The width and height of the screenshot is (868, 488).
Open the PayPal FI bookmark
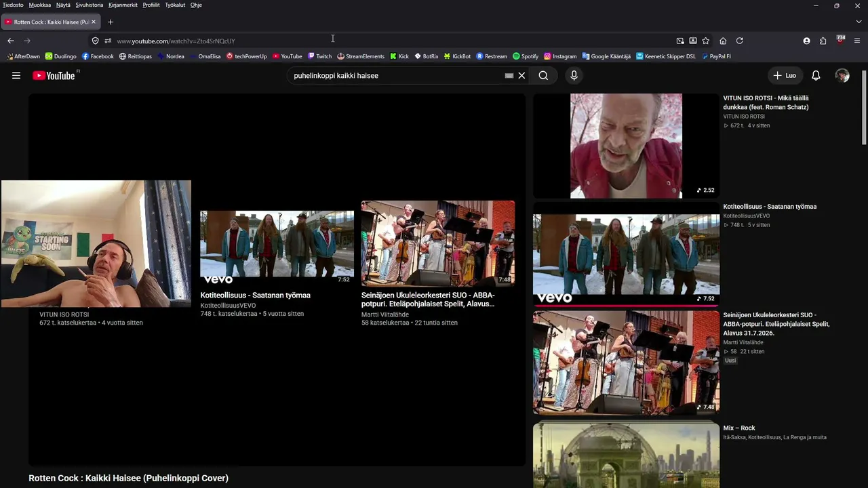point(716,56)
